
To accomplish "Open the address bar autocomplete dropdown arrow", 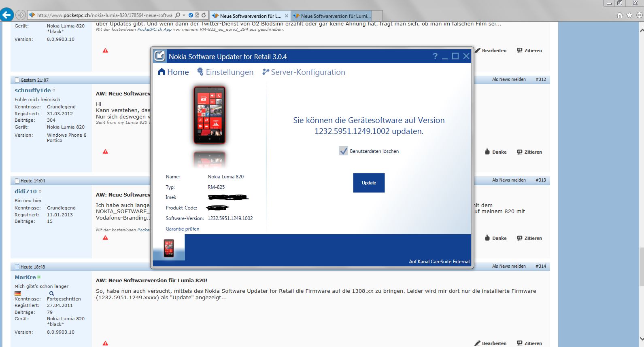I will [x=184, y=15].
